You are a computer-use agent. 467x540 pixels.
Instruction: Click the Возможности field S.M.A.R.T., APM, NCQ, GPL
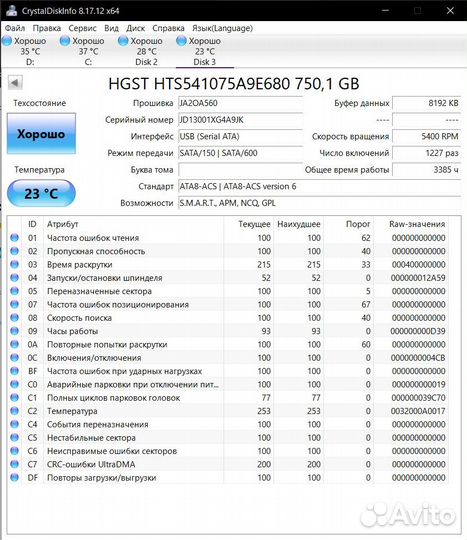[319, 203]
